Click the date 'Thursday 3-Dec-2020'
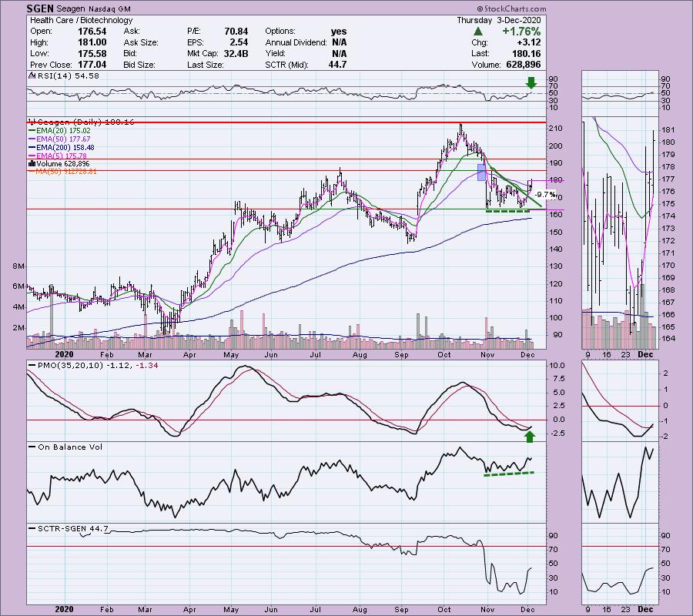 tap(498, 20)
